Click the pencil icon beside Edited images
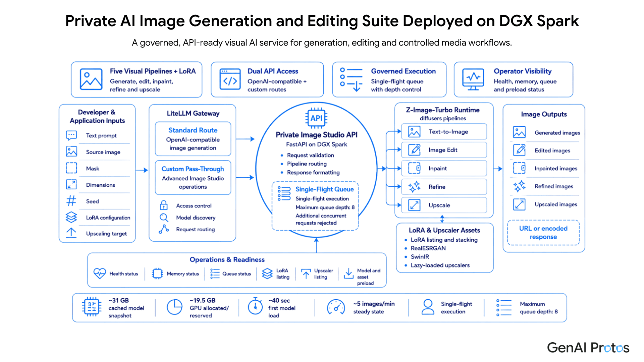Screen dimensions: 644x362 tap(519, 150)
